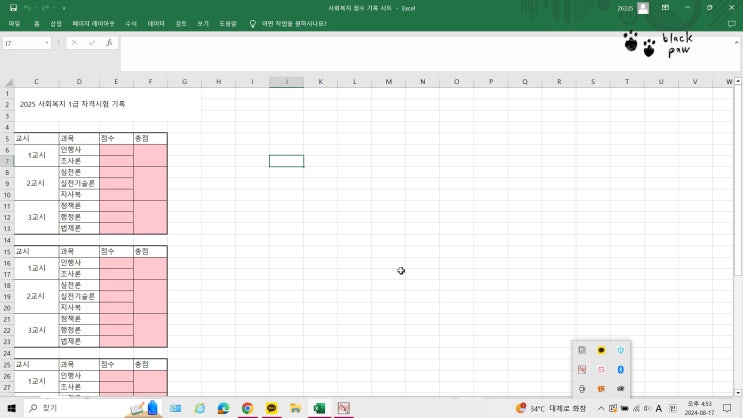Open KakaoTalk from taskbar

point(272,408)
